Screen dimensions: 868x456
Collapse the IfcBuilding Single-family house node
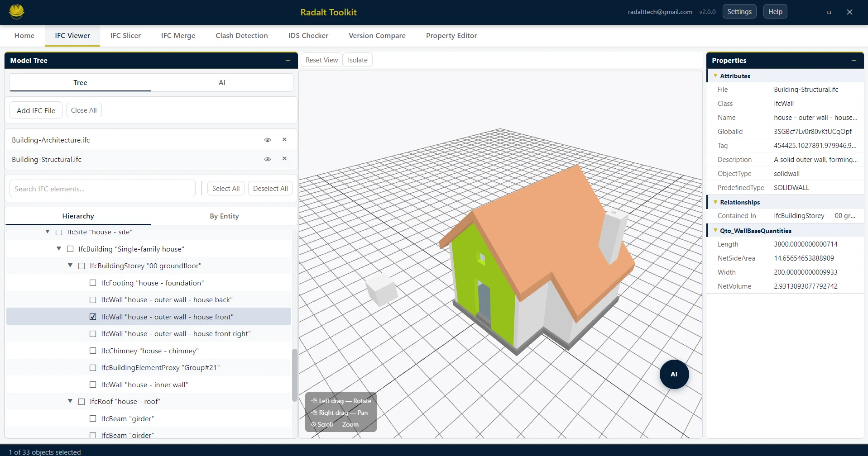tap(59, 248)
